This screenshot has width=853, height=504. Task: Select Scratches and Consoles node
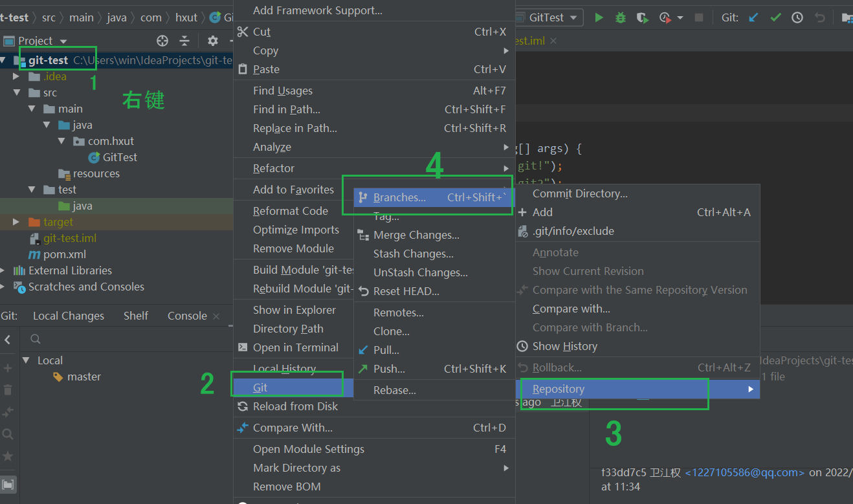point(86,287)
